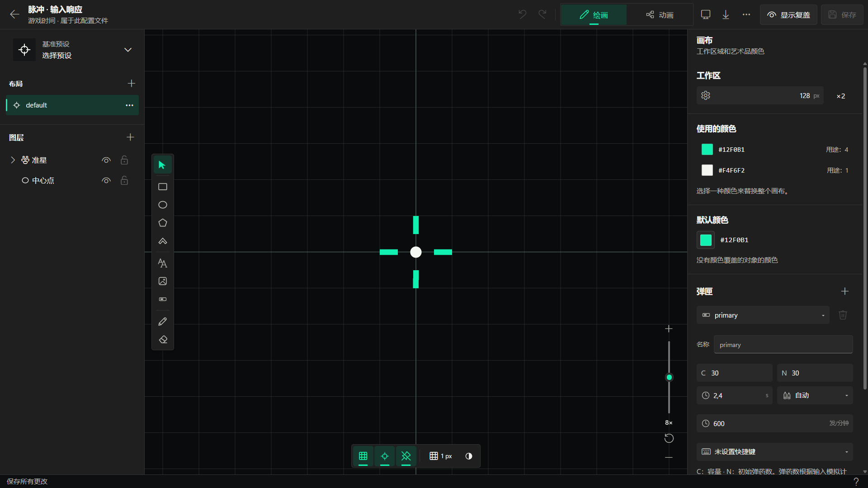Select the rectangle shape tool

point(163,187)
